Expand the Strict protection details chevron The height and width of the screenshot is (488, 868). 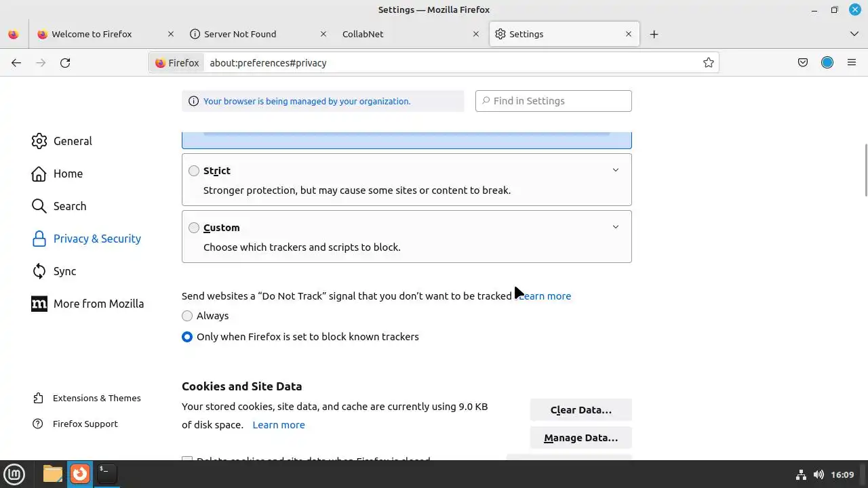[x=616, y=170]
